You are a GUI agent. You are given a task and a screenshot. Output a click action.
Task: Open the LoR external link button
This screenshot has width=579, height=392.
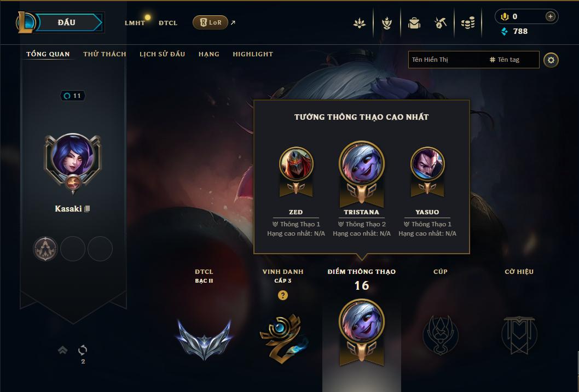211,22
